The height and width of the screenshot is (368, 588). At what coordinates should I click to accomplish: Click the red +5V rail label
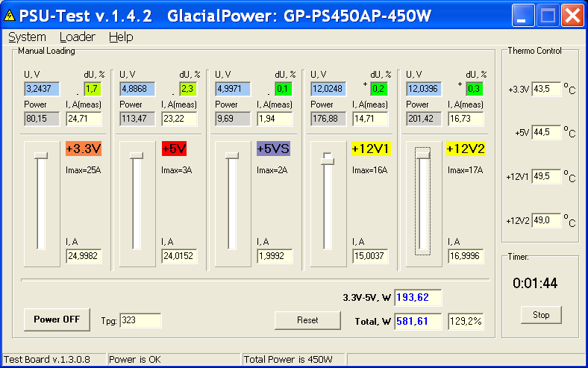coord(174,149)
